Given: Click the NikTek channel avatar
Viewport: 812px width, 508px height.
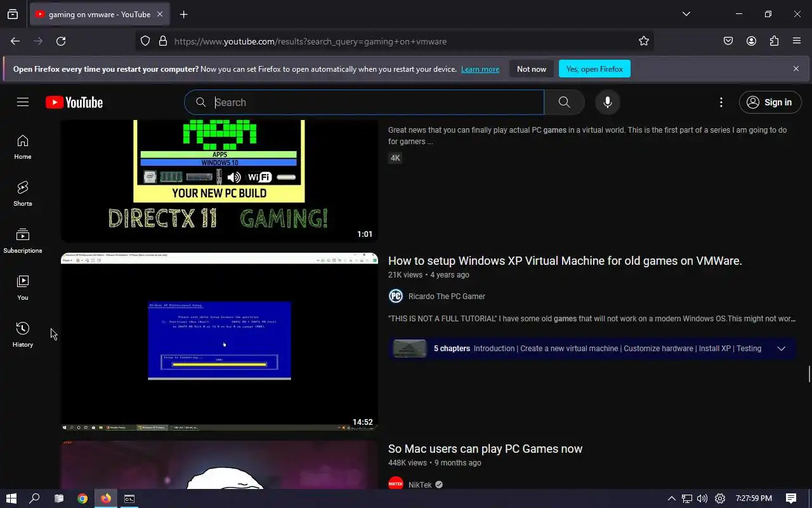Looking at the screenshot, I should click(396, 485).
